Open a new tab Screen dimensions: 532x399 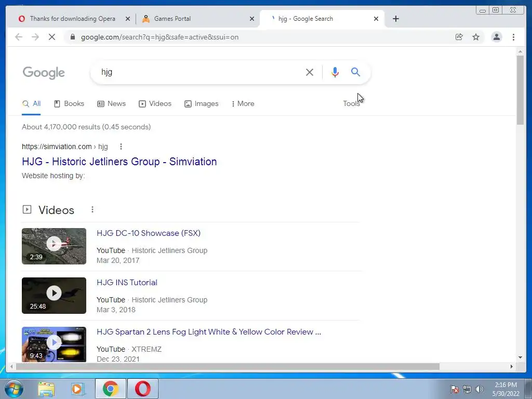(x=395, y=19)
